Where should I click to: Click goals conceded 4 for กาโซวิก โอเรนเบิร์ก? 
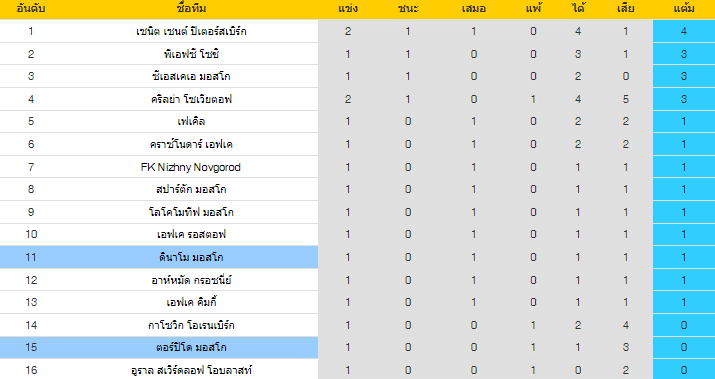(626, 325)
